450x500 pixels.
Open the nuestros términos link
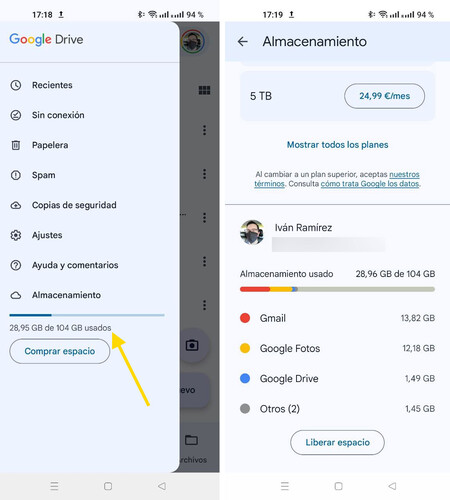(x=337, y=179)
